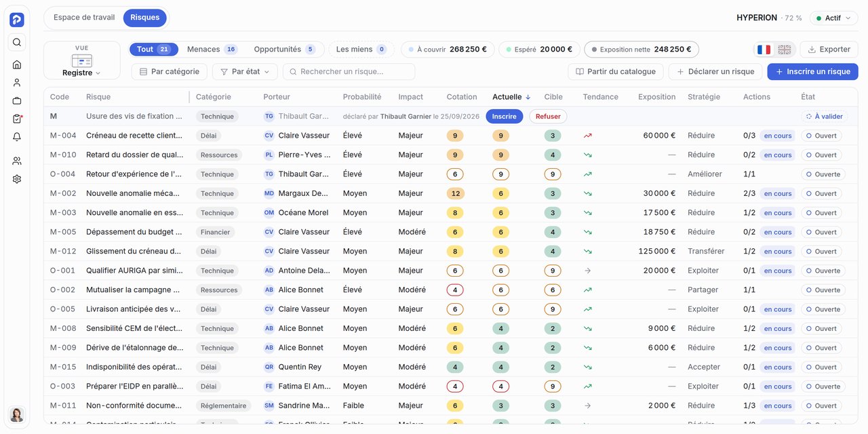Click the flat trend arrow in row O-001

click(588, 271)
